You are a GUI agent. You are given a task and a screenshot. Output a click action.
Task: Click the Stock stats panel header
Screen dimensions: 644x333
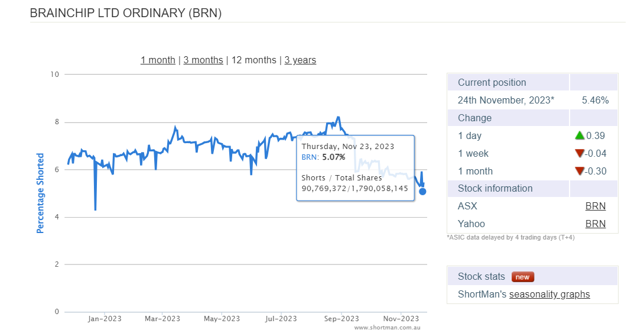tap(482, 276)
